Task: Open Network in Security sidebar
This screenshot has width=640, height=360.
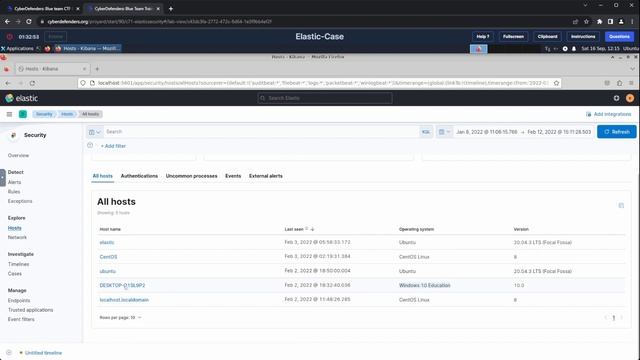Action: pos(17,237)
